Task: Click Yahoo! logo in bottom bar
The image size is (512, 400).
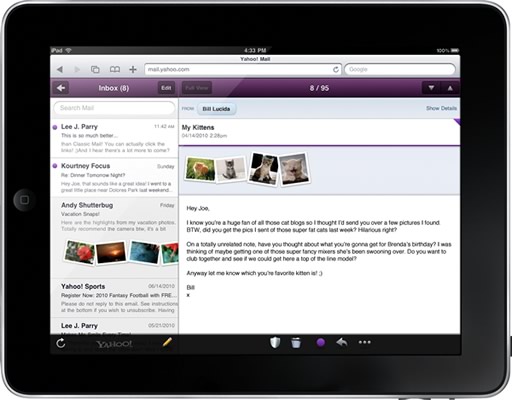Action: click(114, 344)
